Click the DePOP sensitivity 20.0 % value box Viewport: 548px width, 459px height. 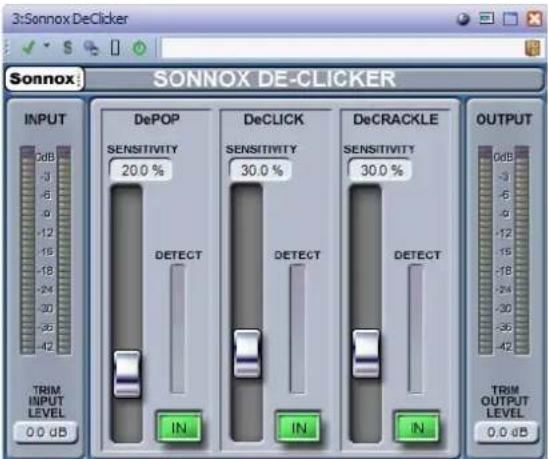point(141,170)
